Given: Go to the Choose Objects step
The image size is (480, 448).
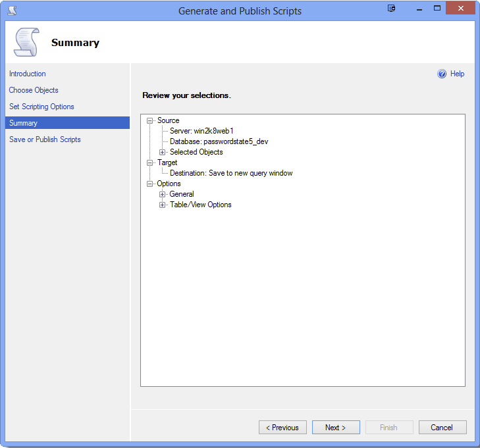Looking at the screenshot, I should click(34, 90).
